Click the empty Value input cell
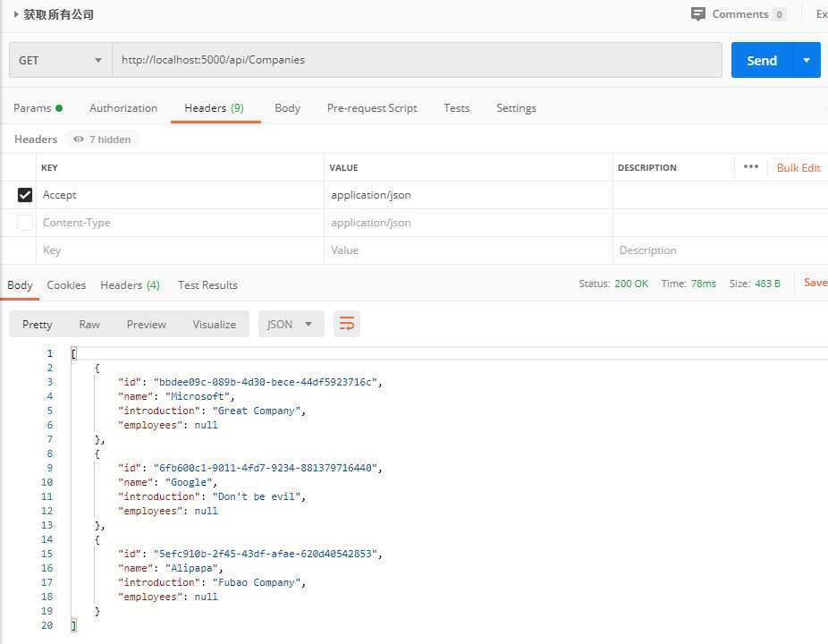Screen dimensions: 828x644 pyautogui.click(x=469, y=250)
